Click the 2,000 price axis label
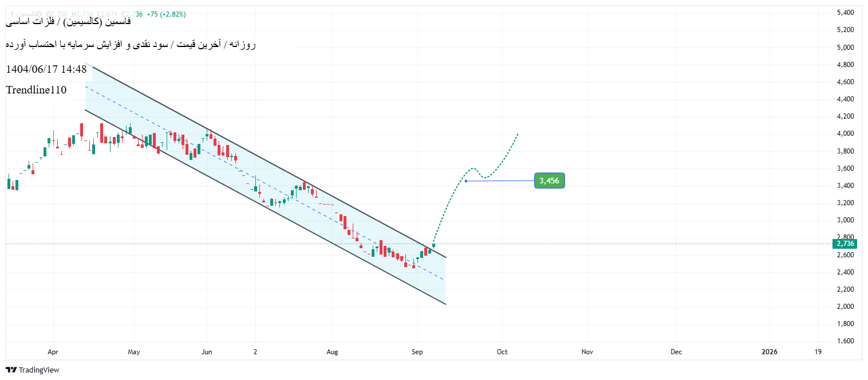The height and width of the screenshot is (380, 868). 845,307
